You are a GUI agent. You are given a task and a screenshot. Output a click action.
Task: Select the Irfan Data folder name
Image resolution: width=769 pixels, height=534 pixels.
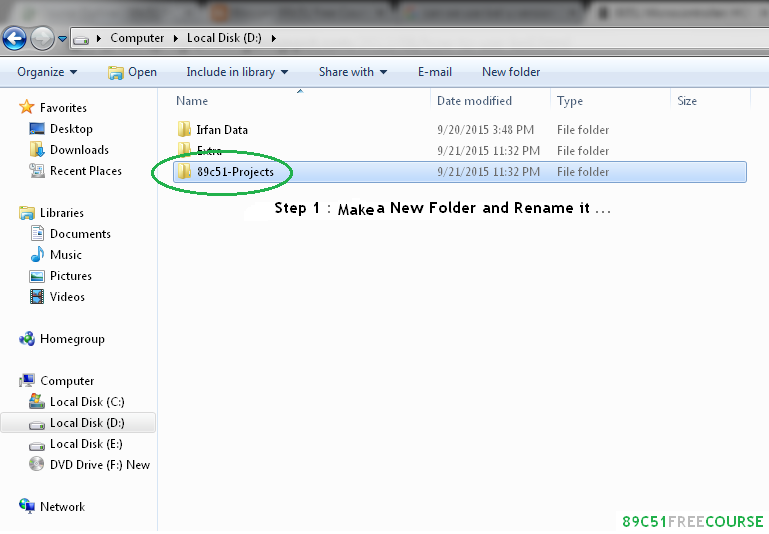[x=222, y=130]
